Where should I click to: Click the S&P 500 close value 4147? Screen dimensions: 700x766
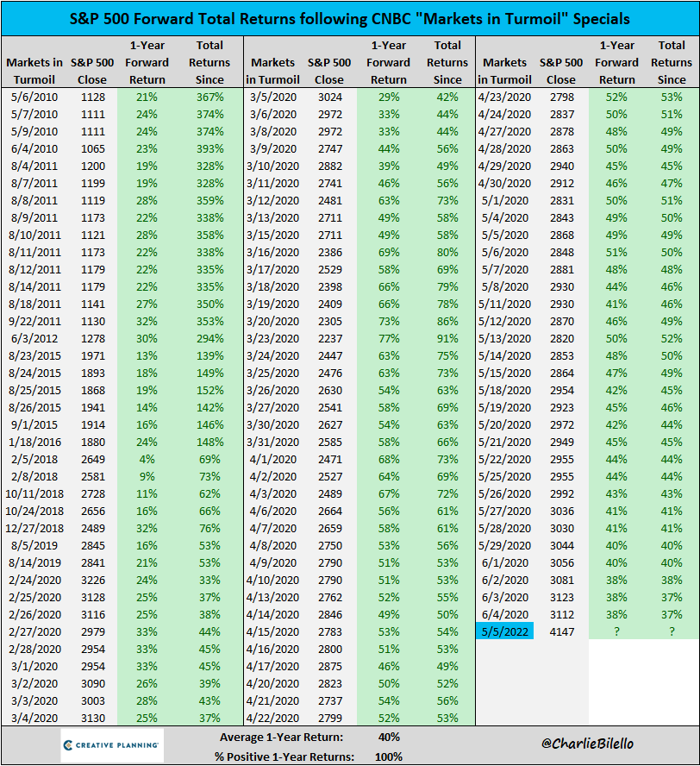561,631
